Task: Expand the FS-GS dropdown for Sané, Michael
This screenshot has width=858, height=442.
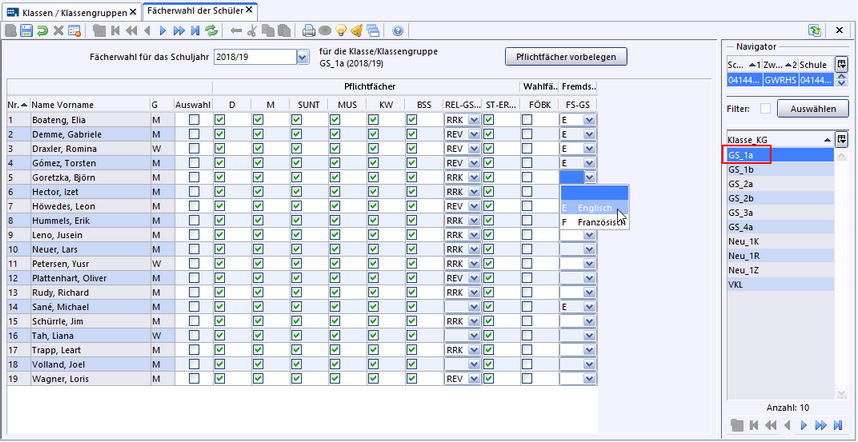Action: coord(589,307)
